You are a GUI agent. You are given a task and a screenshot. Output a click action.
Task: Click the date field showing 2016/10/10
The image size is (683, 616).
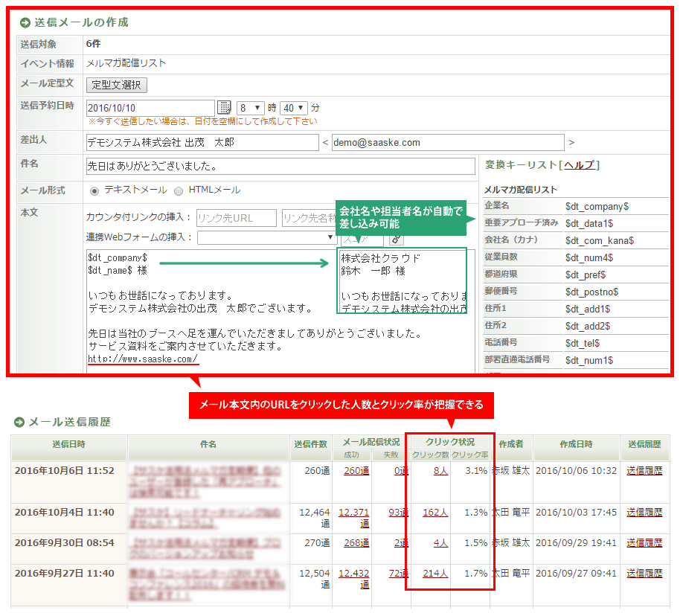tap(150, 108)
